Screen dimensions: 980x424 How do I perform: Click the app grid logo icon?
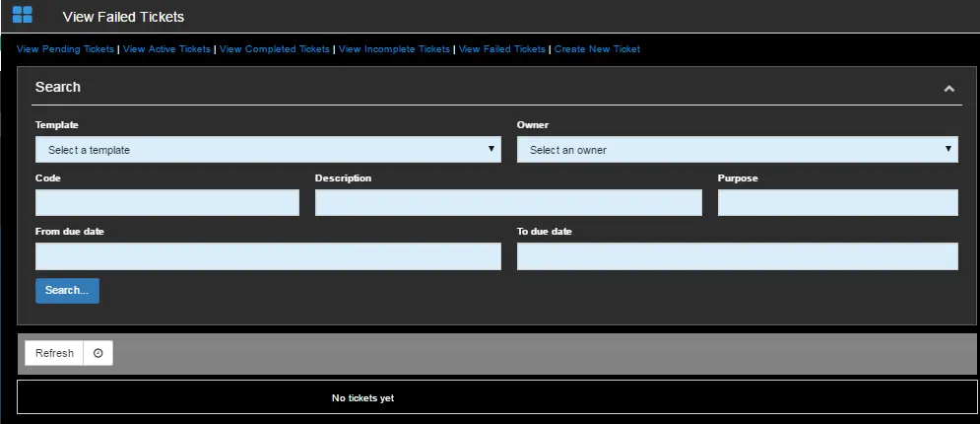tap(22, 15)
